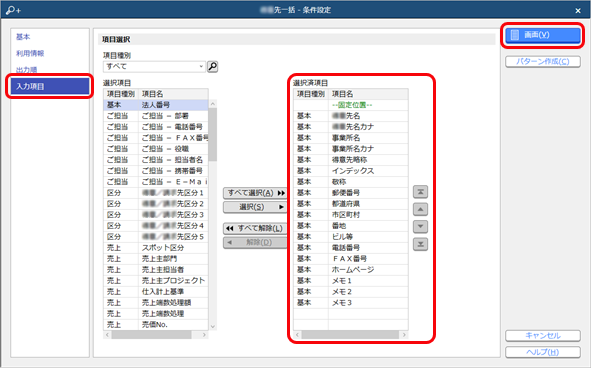Select ご担当 － ＦＡＸ番号 row
The height and width of the screenshot is (368, 591).
click(156, 138)
